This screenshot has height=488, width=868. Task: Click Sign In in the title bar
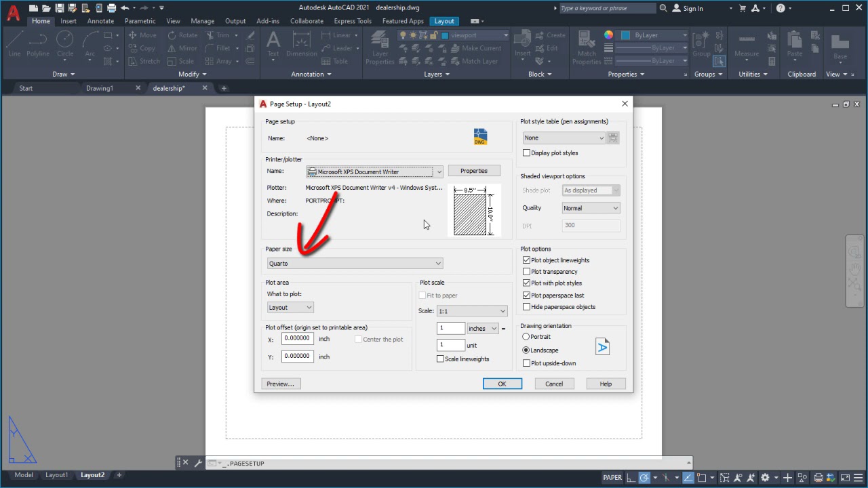click(693, 8)
